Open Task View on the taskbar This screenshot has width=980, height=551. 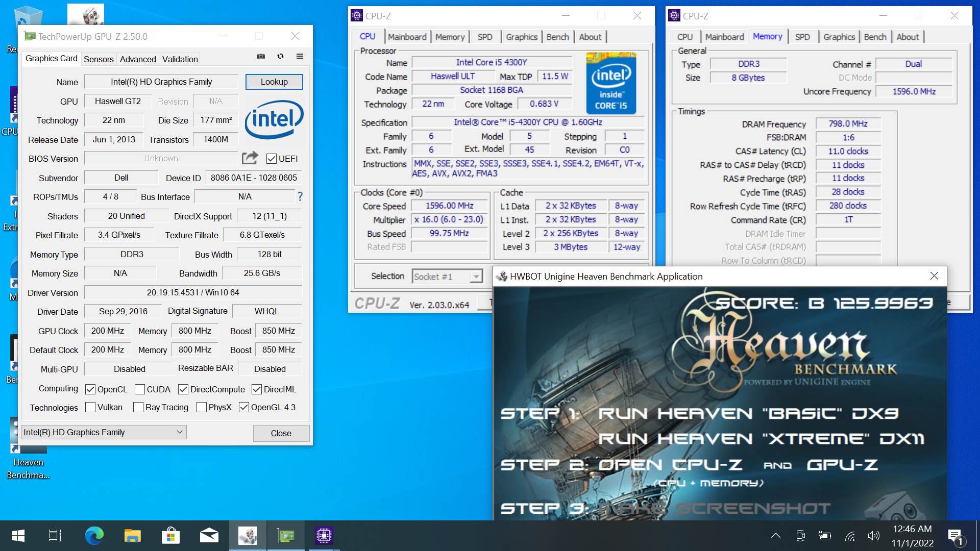(x=55, y=536)
